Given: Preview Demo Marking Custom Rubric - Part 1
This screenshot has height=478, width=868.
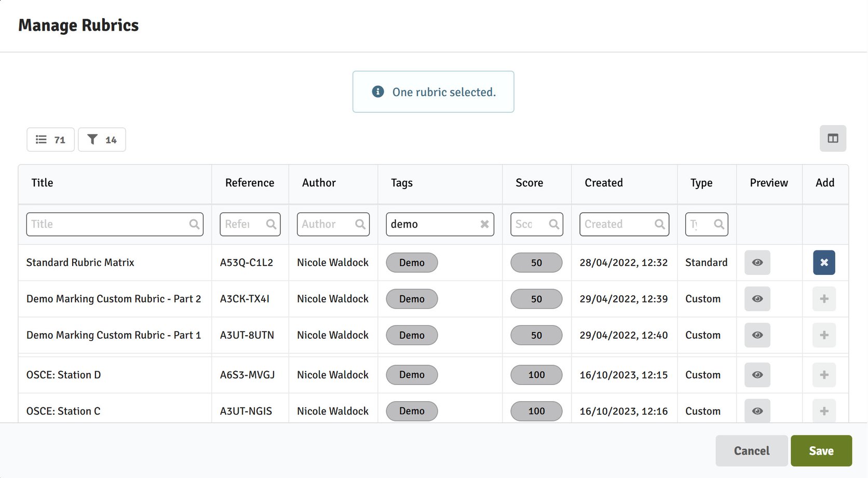Looking at the screenshot, I should [x=757, y=335].
